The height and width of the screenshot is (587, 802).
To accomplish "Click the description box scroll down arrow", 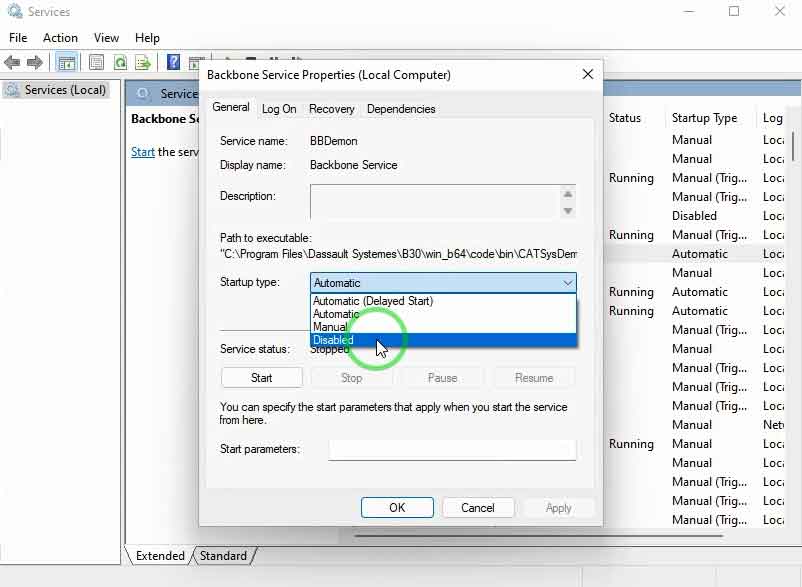I will click(568, 211).
